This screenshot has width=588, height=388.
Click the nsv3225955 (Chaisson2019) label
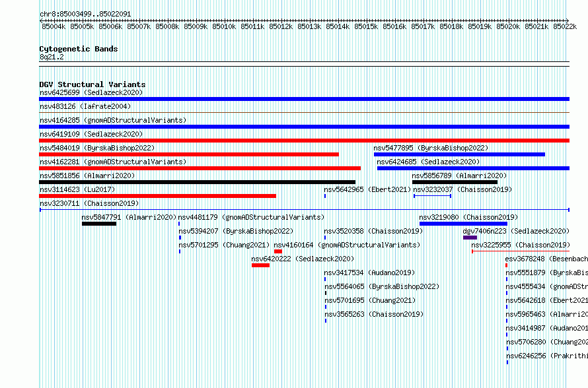[x=521, y=245]
